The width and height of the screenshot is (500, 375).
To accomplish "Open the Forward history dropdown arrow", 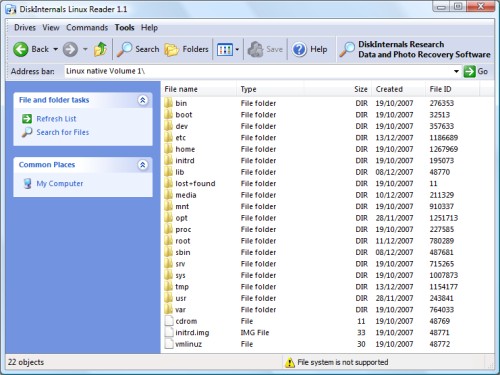I will pyautogui.click(x=85, y=49).
